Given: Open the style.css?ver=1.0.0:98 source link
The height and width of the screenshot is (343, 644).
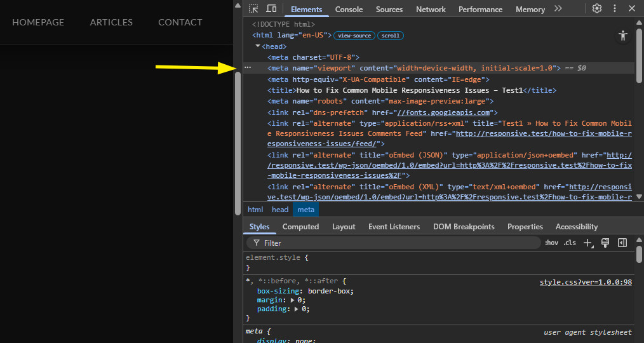Looking at the screenshot, I should [x=586, y=282].
